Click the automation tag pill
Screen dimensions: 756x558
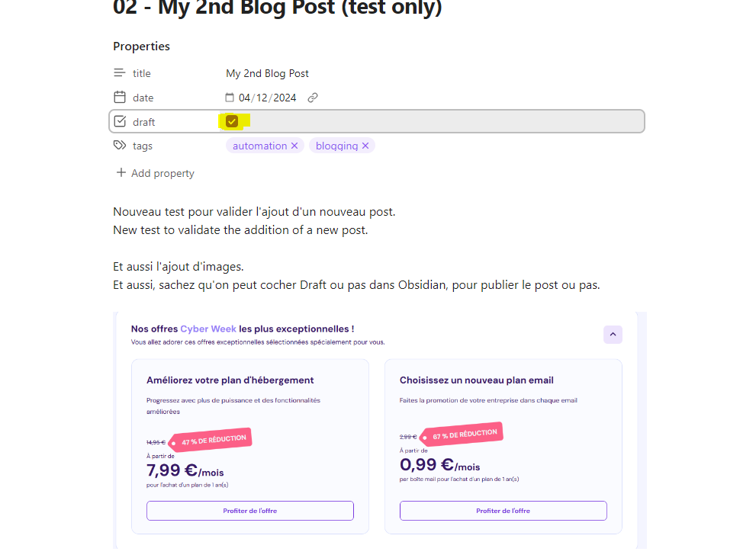259,146
